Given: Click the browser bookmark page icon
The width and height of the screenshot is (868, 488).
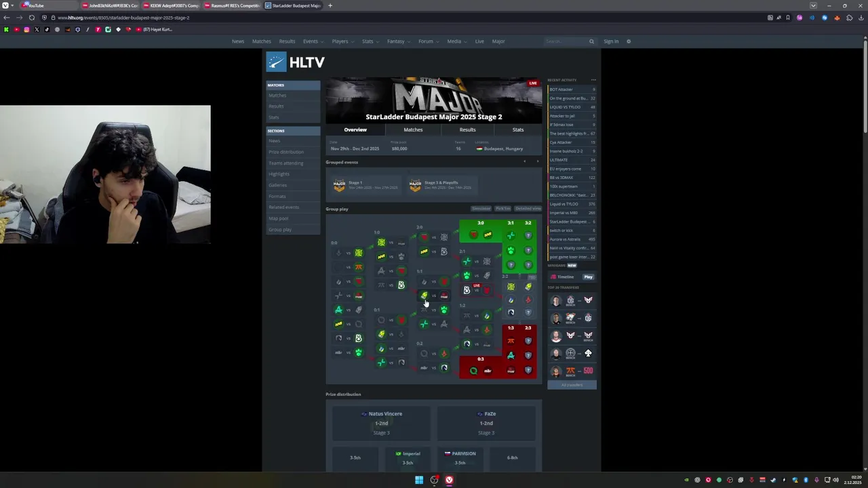Looking at the screenshot, I should point(787,18).
